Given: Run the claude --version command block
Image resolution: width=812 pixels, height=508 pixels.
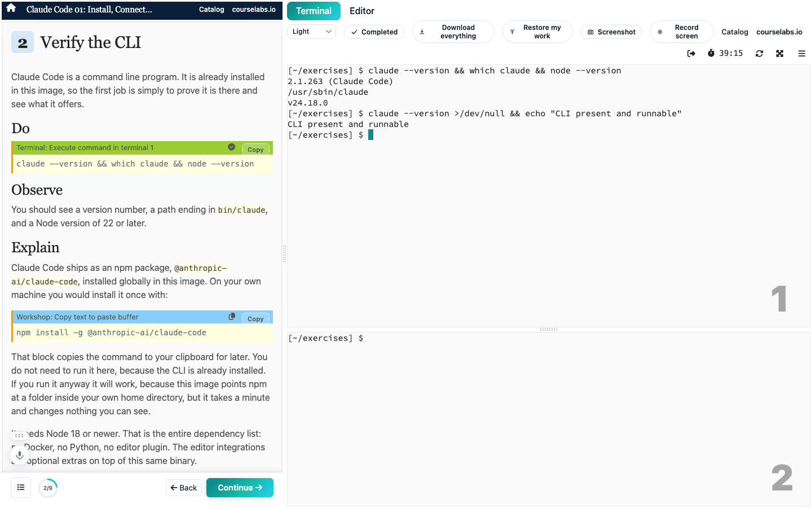Looking at the screenshot, I should click(x=142, y=164).
